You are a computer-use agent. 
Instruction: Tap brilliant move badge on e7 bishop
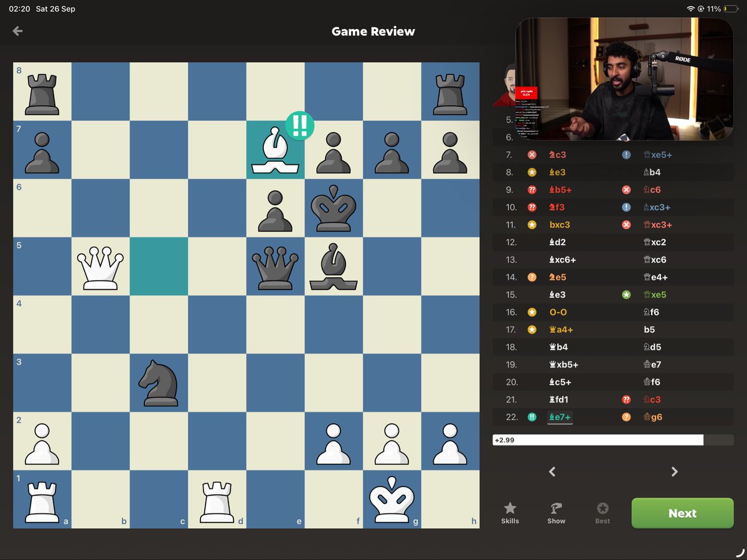click(x=299, y=125)
